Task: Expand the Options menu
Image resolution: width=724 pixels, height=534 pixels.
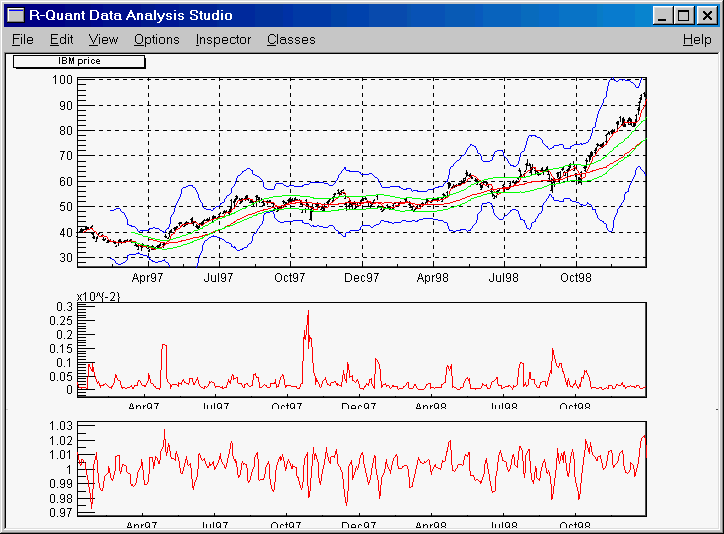Action: [x=157, y=39]
